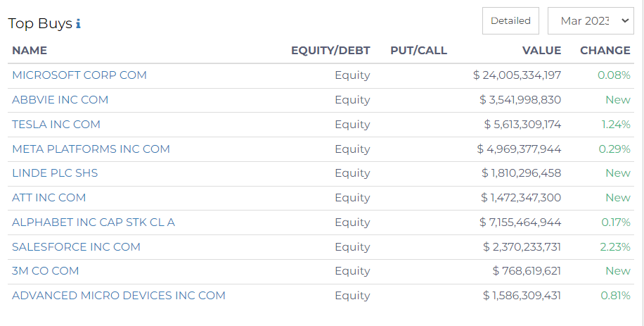Screen dimensions: 644x326
Task: Click the NAME column header
Action: (x=30, y=51)
